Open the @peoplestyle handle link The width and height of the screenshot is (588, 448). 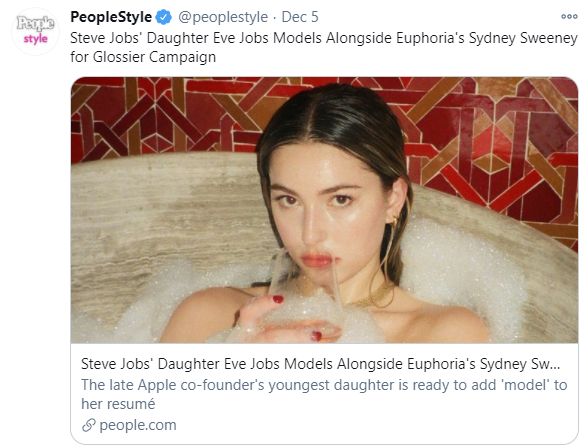coord(223,17)
